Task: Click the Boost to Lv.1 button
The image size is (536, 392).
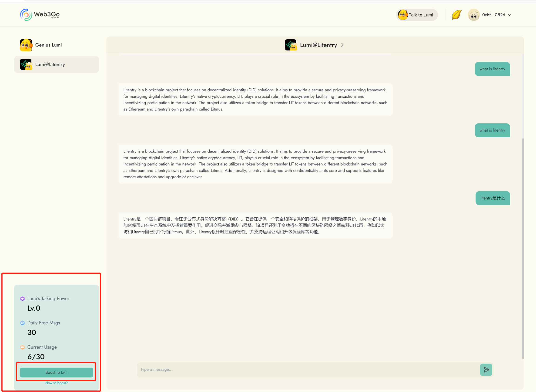Action: point(57,372)
